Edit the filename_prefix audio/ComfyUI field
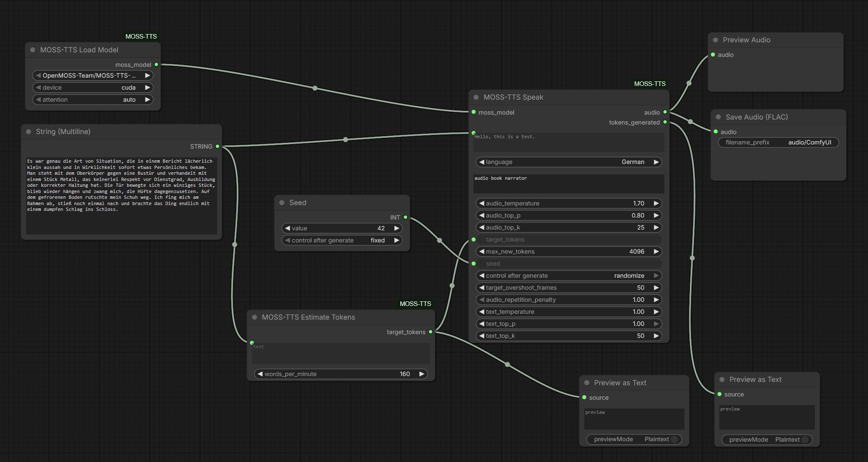The image size is (868, 462). click(779, 142)
